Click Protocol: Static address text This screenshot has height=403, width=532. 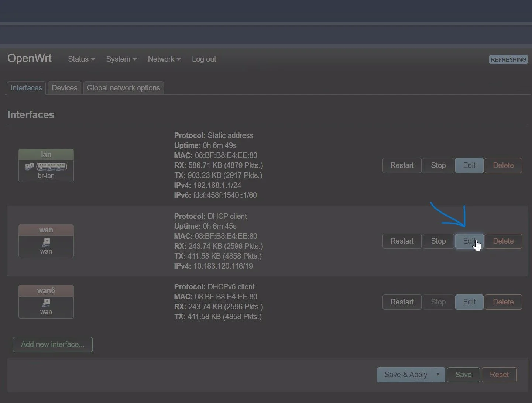(x=213, y=135)
